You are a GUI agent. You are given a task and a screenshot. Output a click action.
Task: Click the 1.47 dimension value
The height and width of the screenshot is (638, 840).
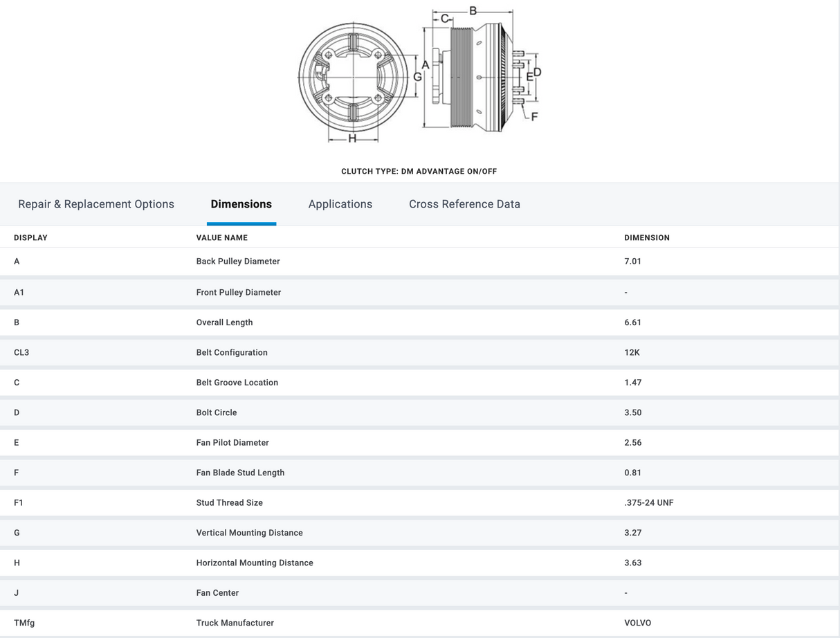tap(633, 383)
